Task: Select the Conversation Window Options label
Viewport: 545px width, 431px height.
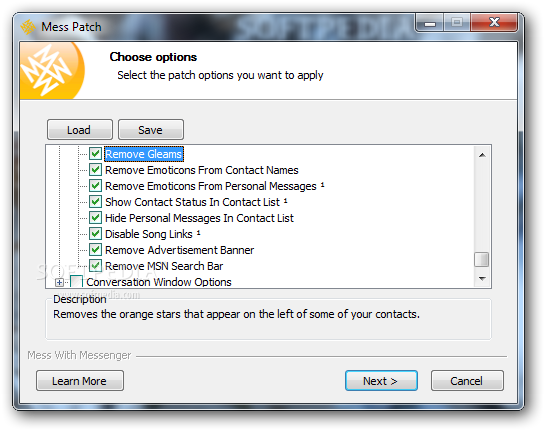Action: click(159, 282)
